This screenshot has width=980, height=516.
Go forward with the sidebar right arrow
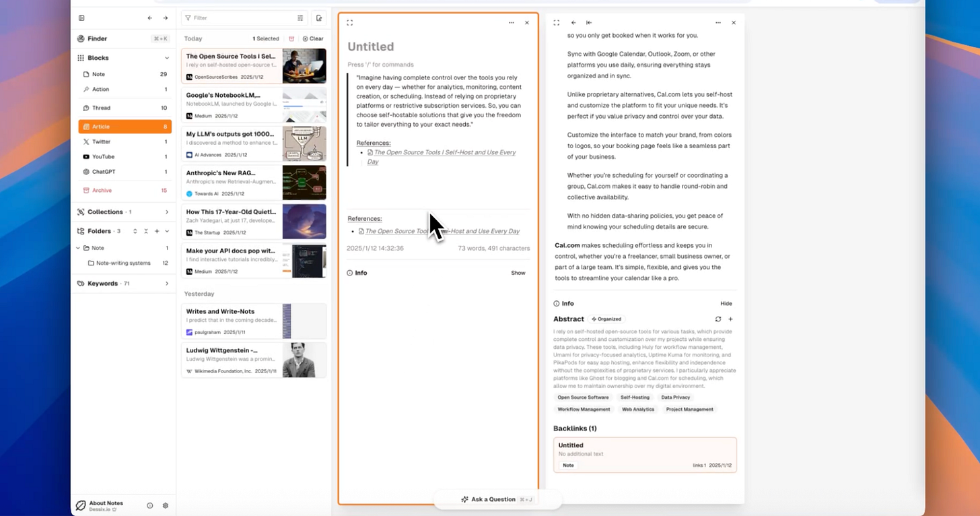click(x=166, y=18)
